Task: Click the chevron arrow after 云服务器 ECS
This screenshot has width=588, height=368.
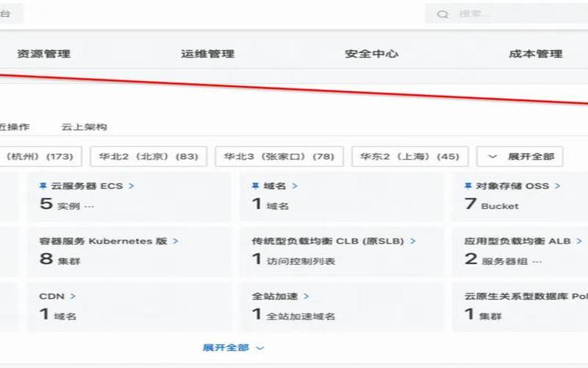Action: pos(132,186)
